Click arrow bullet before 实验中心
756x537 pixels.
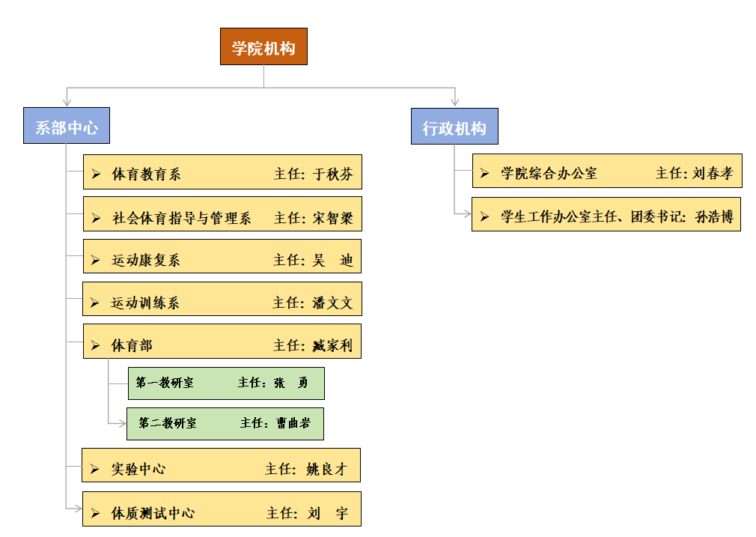click(x=95, y=470)
